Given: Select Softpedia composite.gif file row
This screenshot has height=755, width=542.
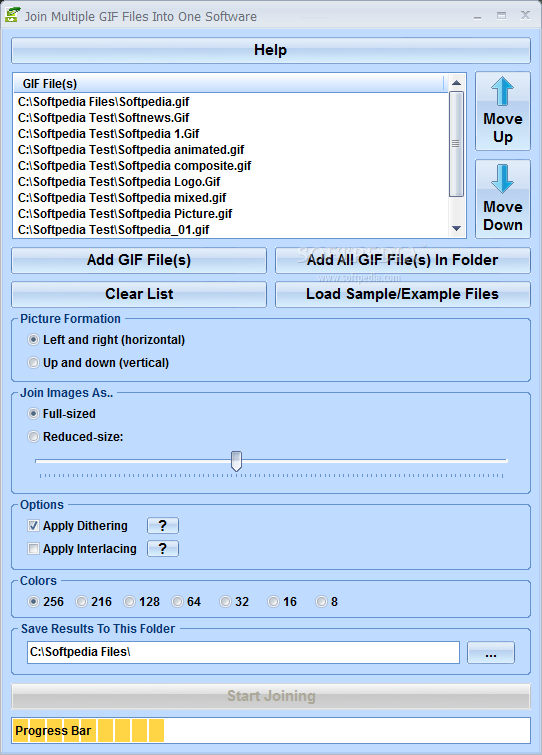Looking at the screenshot, I should (231, 166).
